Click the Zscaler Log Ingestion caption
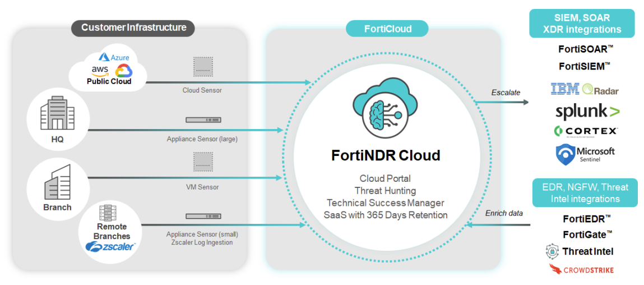 [x=202, y=242]
